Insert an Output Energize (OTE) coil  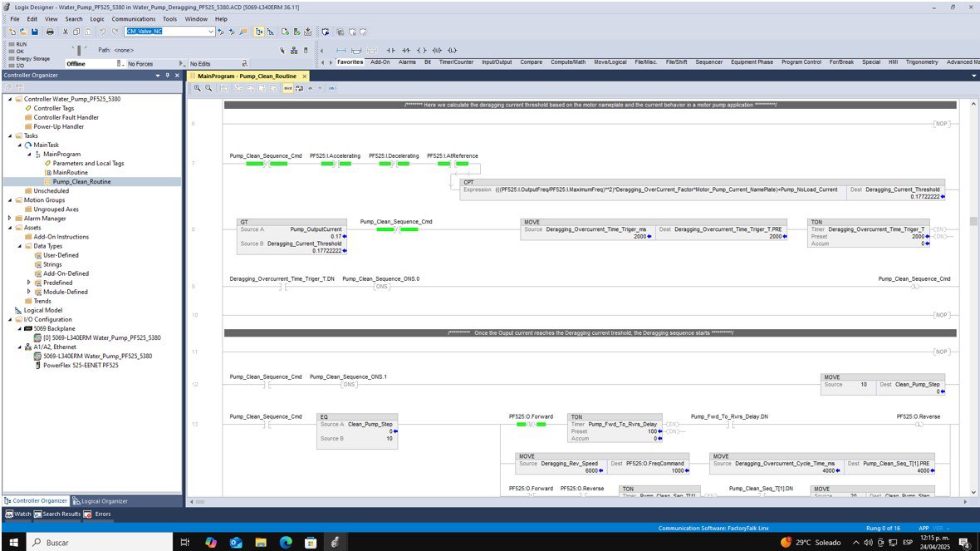tap(422, 50)
